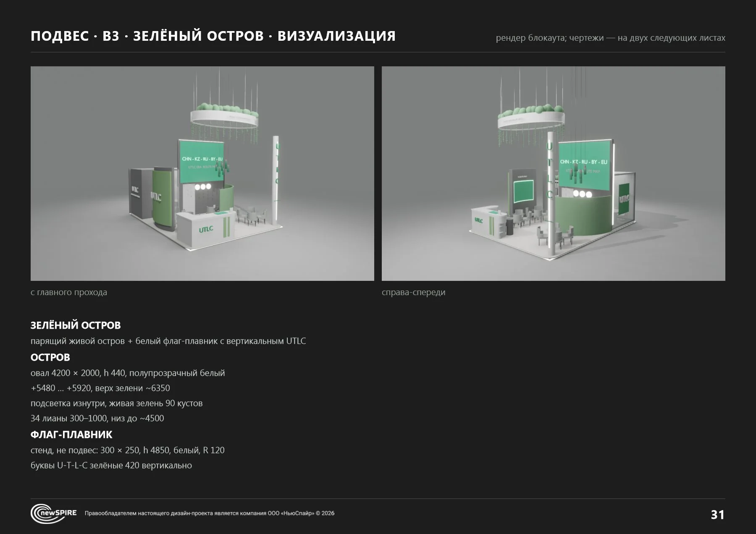756x534 pixels.
Task: Click the newSPIRE logo in the footer
Action: (53, 513)
